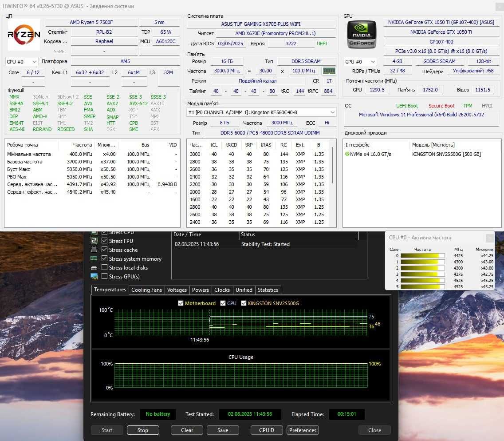Open CPUID from the stability test window

[267, 430]
